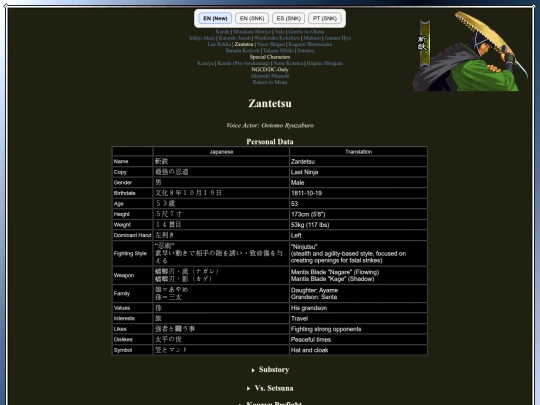Visit the Kagami Shinnosuke page

coord(310,44)
